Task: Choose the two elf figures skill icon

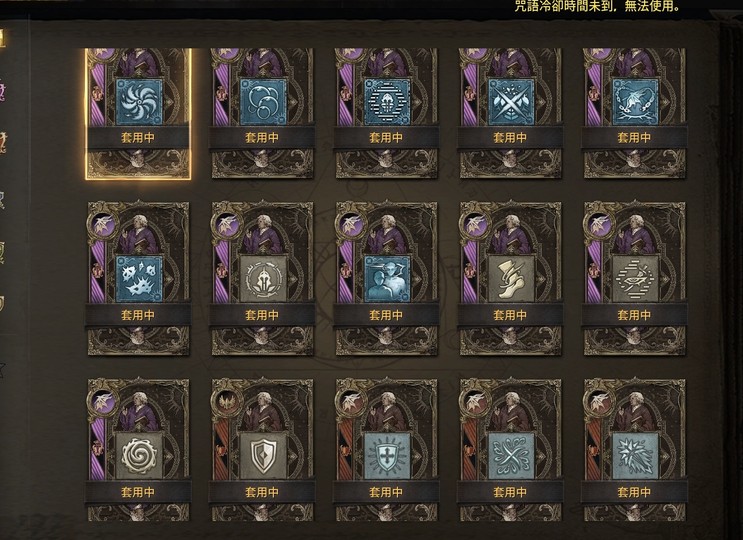Action: [387, 279]
